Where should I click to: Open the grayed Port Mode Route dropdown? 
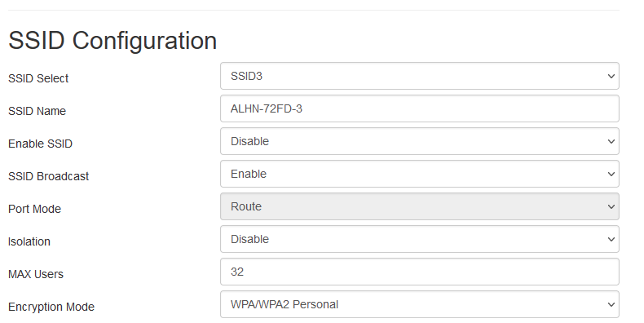tap(419, 206)
